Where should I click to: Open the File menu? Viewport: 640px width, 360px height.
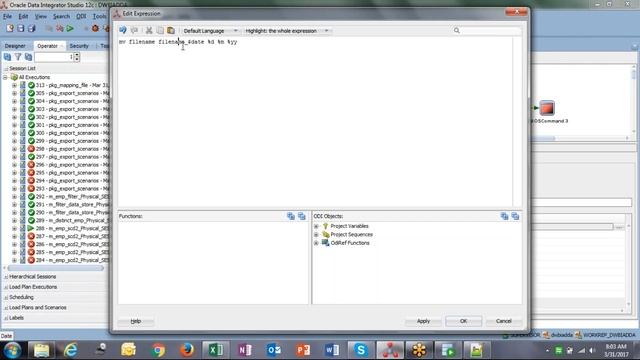tap(7, 16)
